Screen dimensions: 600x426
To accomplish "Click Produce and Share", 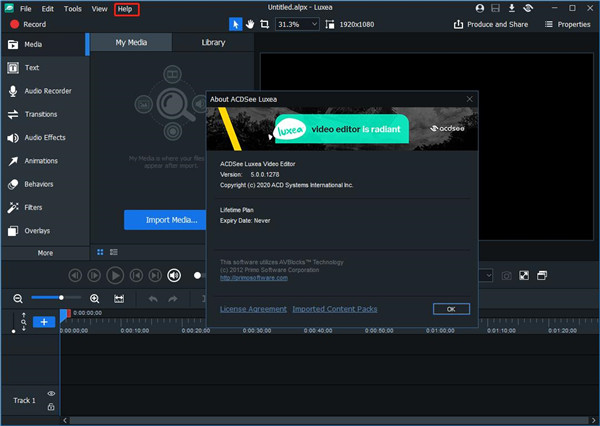I will [491, 24].
